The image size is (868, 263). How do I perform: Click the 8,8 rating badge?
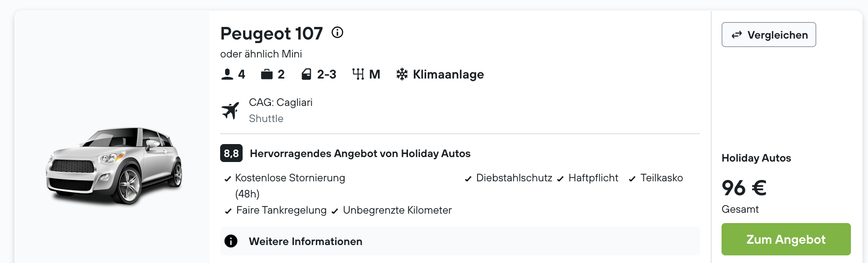click(x=231, y=153)
